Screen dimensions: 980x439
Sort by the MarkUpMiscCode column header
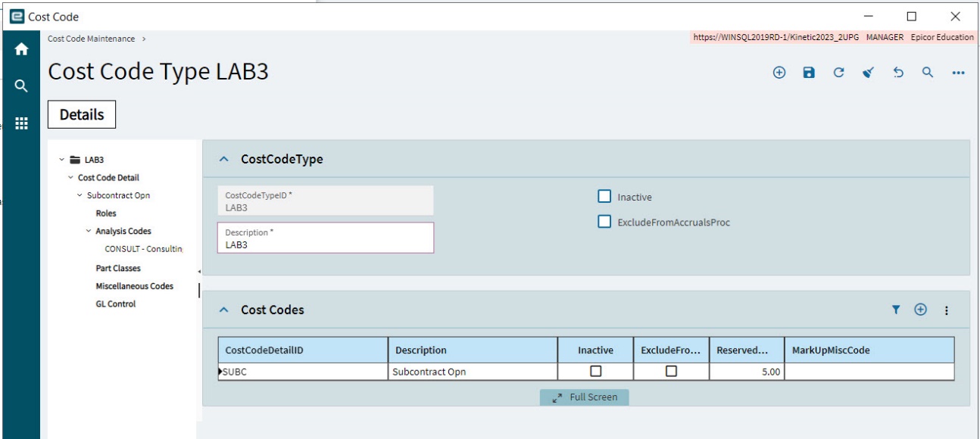869,350
